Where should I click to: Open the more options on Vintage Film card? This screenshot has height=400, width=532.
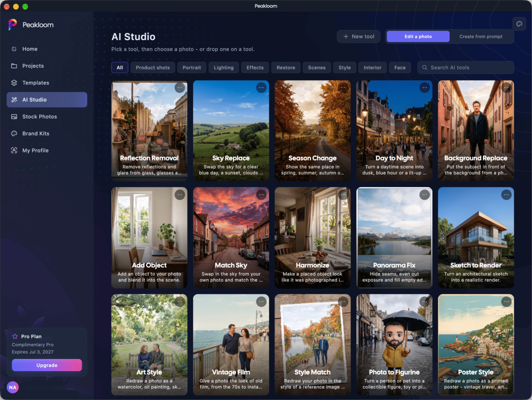click(x=261, y=302)
